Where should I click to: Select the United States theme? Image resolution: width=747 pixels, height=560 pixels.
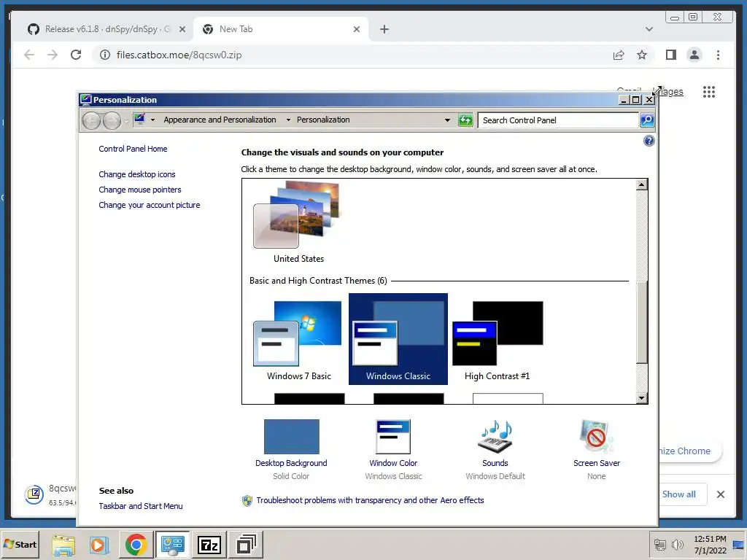click(298, 222)
